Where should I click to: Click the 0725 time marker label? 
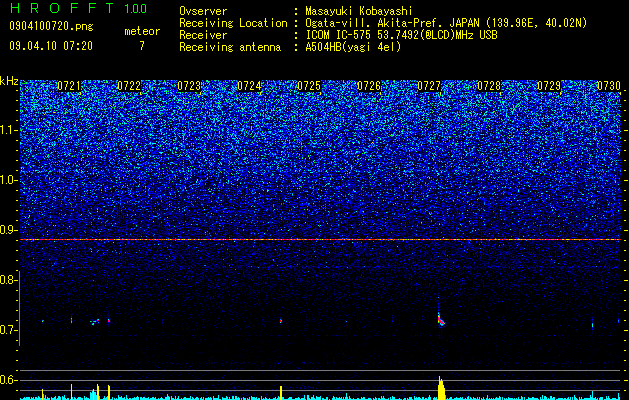tap(309, 86)
